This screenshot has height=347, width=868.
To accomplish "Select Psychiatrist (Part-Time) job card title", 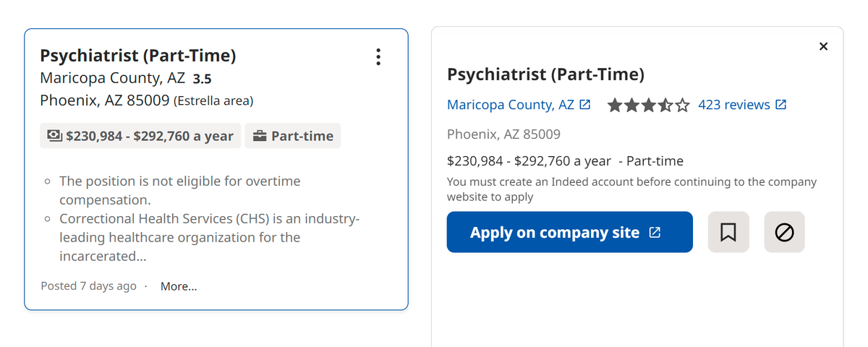I will [x=137, y=56].
